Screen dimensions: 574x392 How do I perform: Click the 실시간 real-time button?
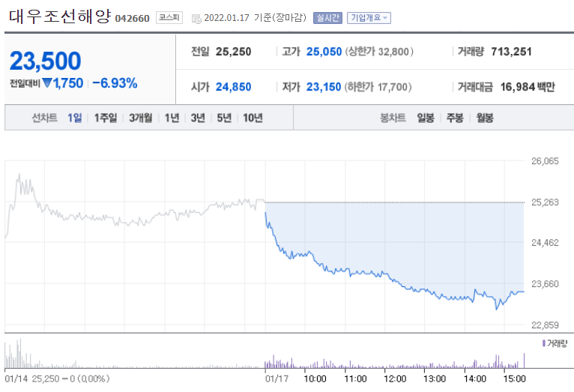click(327, 17)
